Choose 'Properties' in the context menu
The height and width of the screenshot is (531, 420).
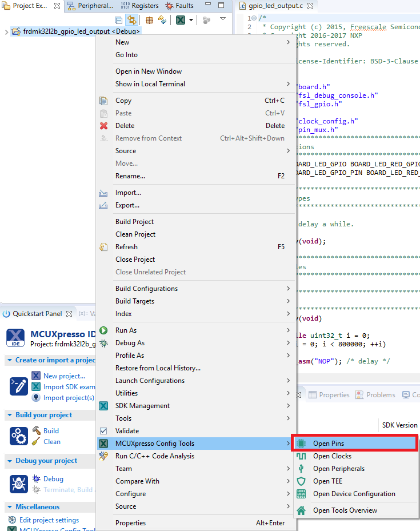click(130, 523)
